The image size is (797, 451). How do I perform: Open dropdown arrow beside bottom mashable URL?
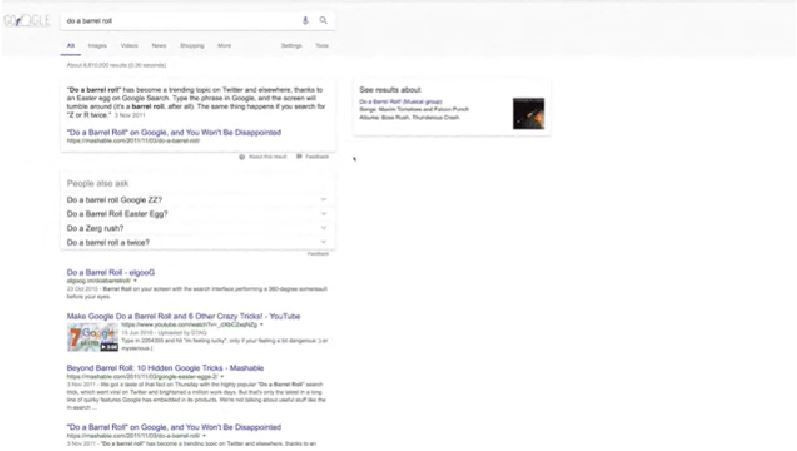point(204,436)
